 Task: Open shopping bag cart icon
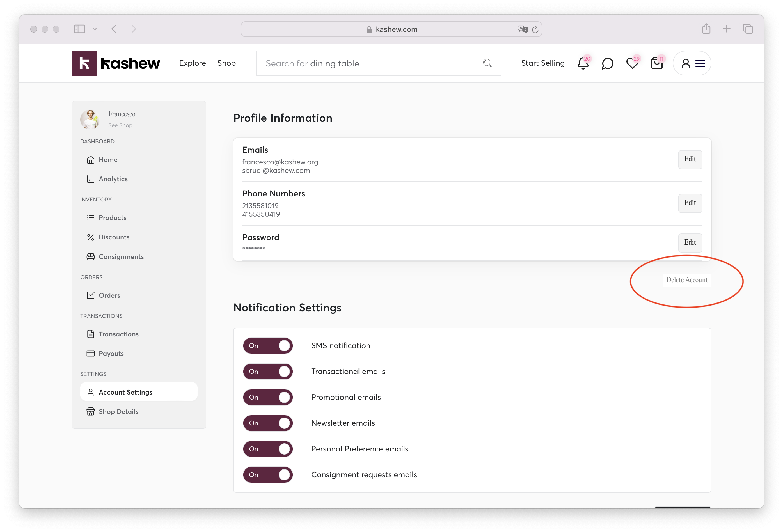tap(657, 63)
